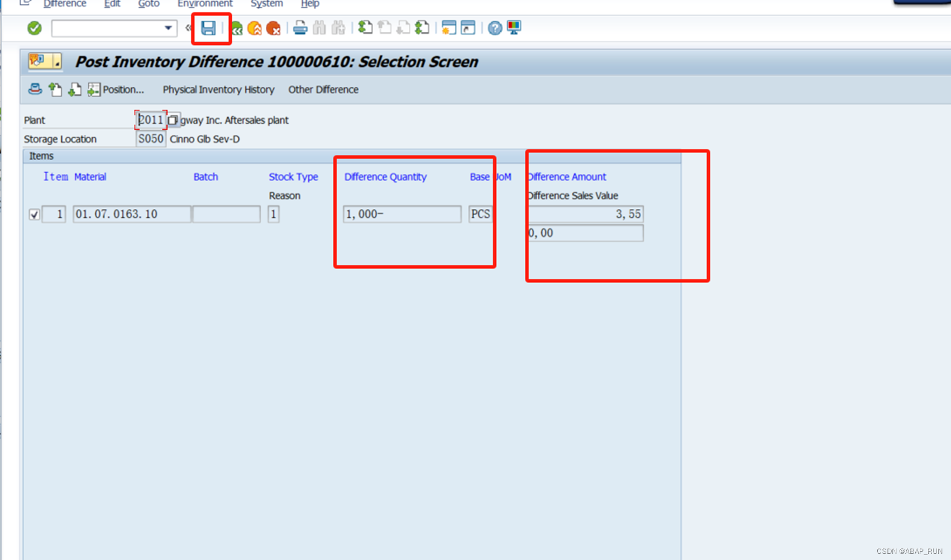This screenshot has height=560, width=951.
Task: Click inside the Difference Quantity field
Action: click(401, 214)
